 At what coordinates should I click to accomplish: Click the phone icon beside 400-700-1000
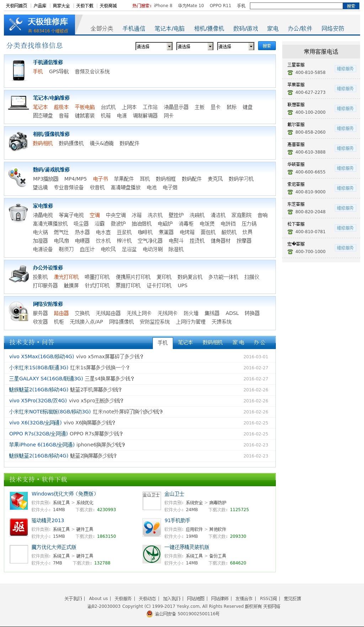pos(290,252)
